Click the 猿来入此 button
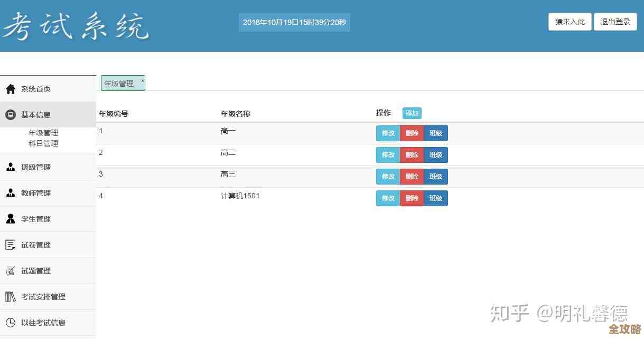This screenshot has width=644, height=339. pos(570,22)
